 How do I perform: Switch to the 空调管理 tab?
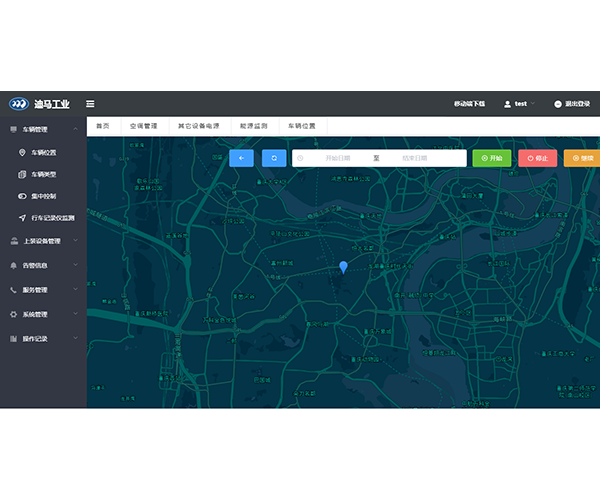pyautogui.click(x=143, y=127)
